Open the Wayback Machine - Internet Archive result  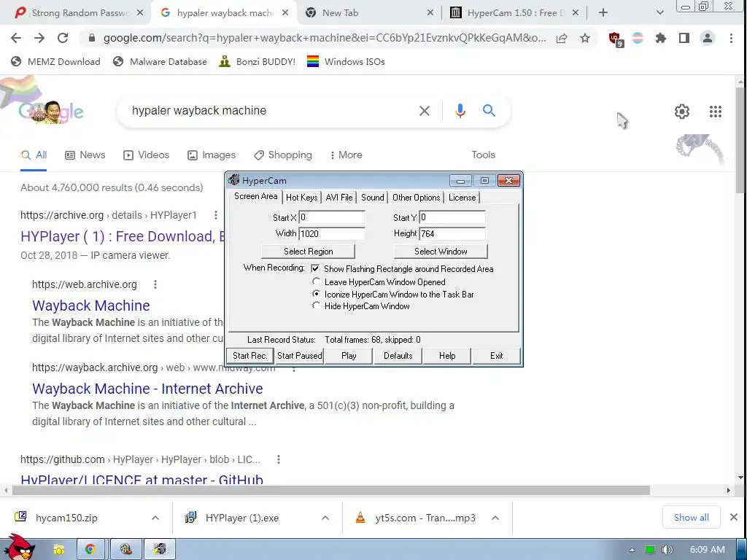tap(147, 389)
